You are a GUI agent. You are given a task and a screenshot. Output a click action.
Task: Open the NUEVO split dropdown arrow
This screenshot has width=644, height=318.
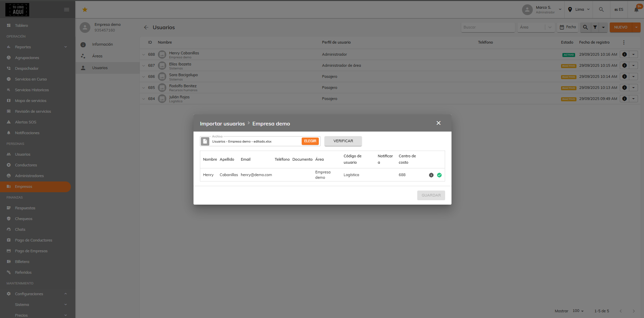point(636,27)
